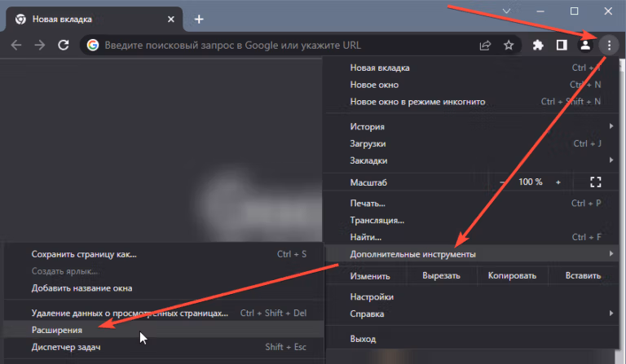Click the Chrome icon on the tab
Screen dimensions: 626x364
[20, 20]
